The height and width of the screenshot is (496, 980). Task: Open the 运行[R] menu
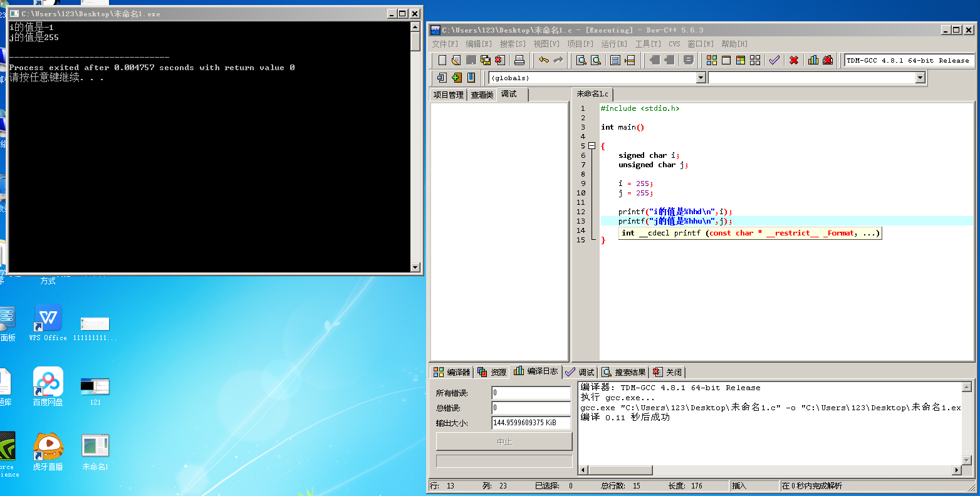coord(614,44)
